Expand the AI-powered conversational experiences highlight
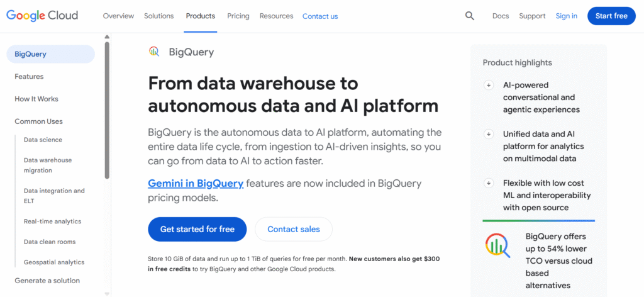 pos(489,85)
